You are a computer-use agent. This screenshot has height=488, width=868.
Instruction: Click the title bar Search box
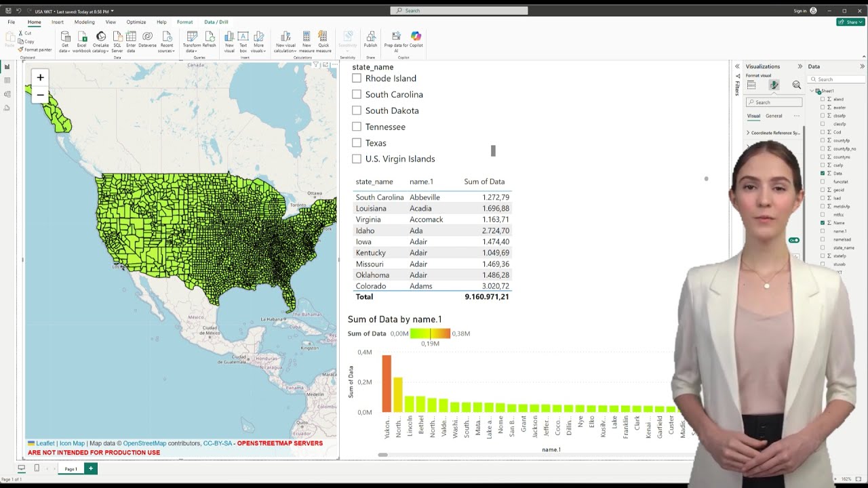click(x=459, y=11)
